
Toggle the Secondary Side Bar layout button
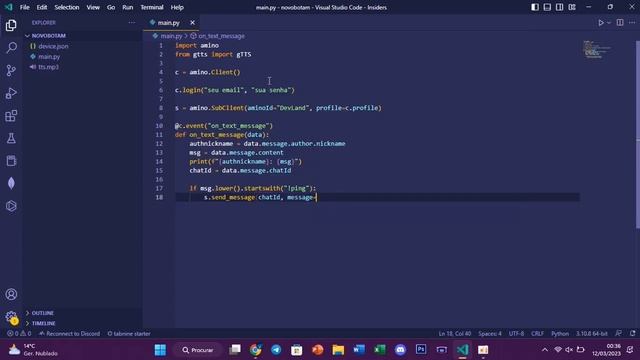point(560,7)
